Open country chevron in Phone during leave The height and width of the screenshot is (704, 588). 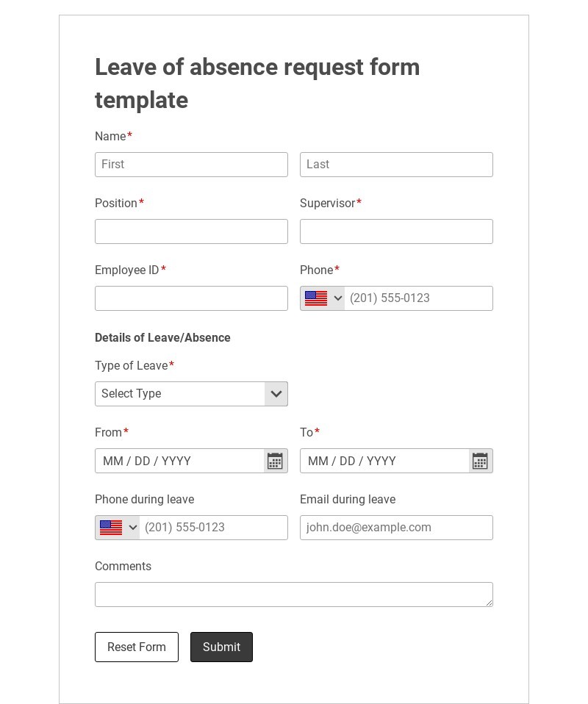[x=133, y=528]
